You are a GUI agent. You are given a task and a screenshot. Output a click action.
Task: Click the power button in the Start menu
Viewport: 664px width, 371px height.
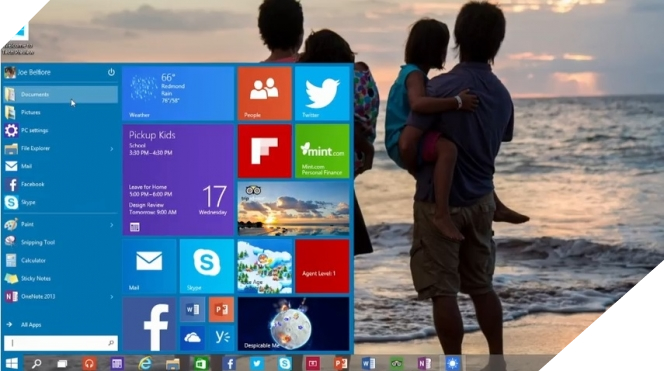click(111, 72)
